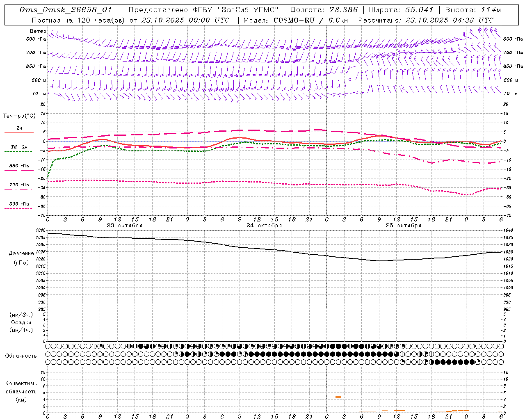
Task: Click the Td 2м dew point legend entry
Action: 19,147
